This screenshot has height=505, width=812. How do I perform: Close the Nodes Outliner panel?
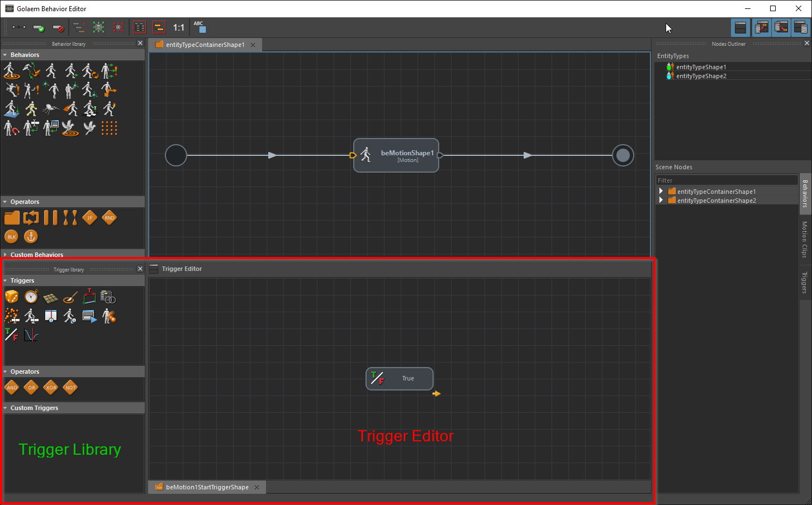coord(807,43)
